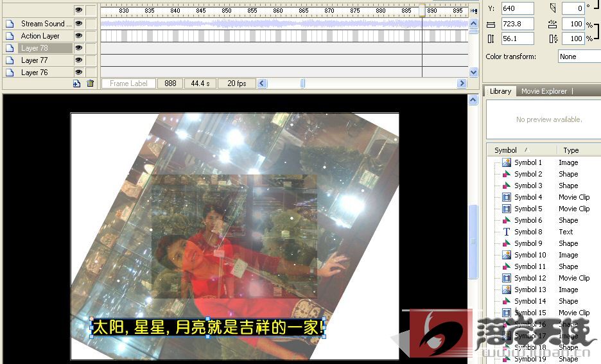Click the playhead marker at frame 888
Screen dimensions: 601x364
pyautogui.click(x=422, y=10)
